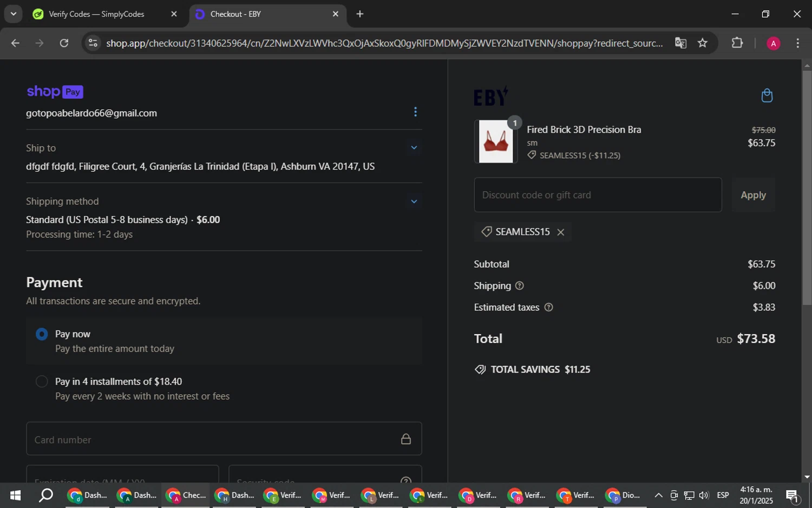Expand the Shipping method section
Screen dimensions: 812x508
coord(414,201)
